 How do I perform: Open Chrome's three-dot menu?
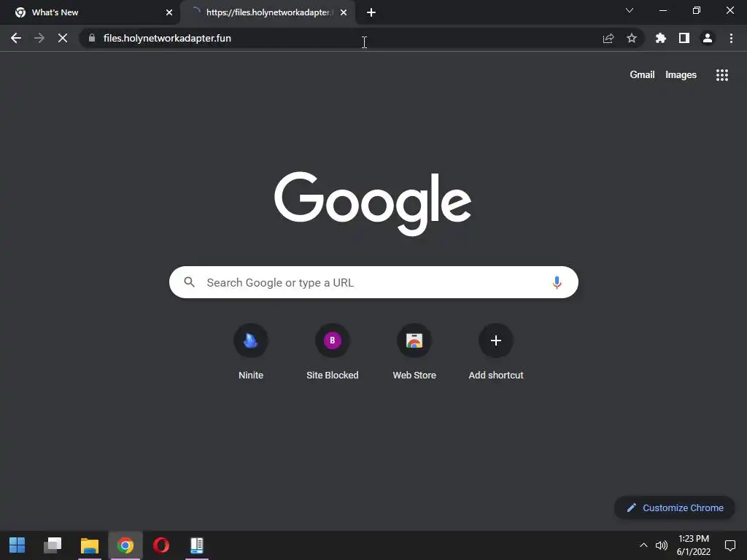coord(731,38)
